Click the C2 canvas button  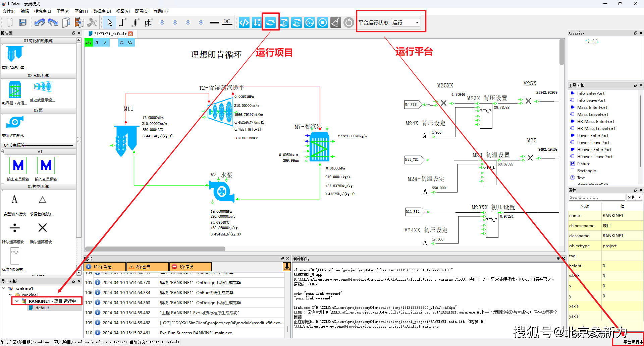click(x=130, y=42)
